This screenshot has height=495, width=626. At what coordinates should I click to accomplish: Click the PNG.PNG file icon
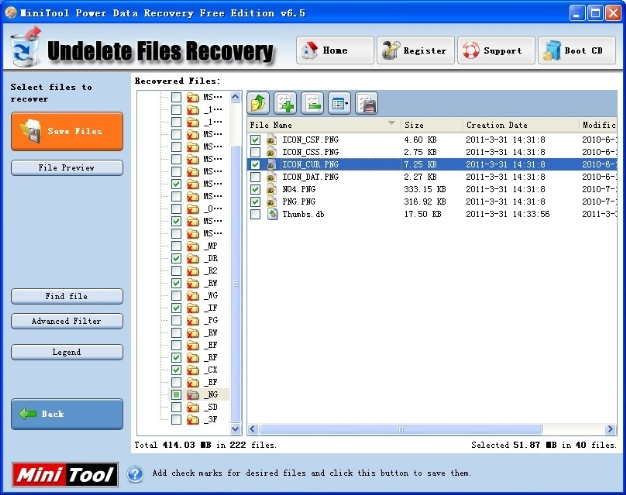point(272,202)
